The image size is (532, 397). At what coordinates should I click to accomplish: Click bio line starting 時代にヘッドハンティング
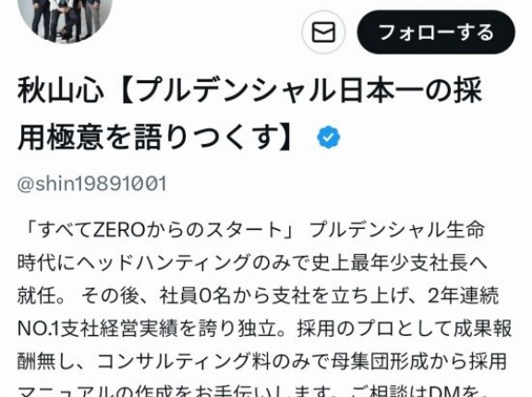click(x=252, y=262)
